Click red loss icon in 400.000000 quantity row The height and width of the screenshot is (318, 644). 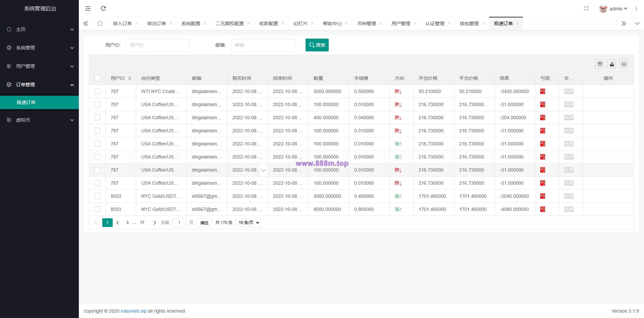coord(543,118)
